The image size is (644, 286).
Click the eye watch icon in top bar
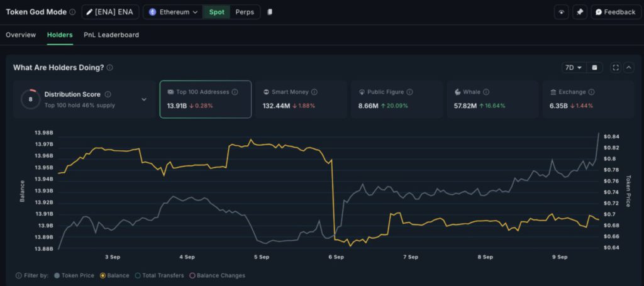pos(562,12)
